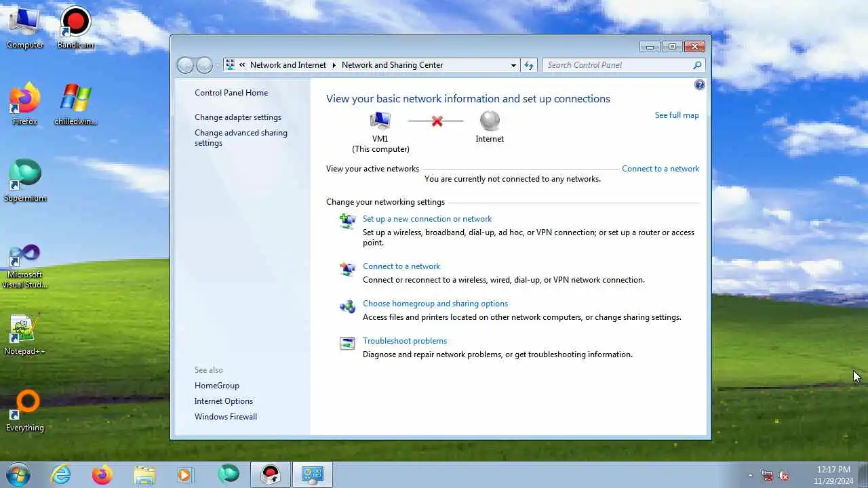Open the Firefox desktop shortcut
Viewport: 868px width, 488px height.
[25, 104]
